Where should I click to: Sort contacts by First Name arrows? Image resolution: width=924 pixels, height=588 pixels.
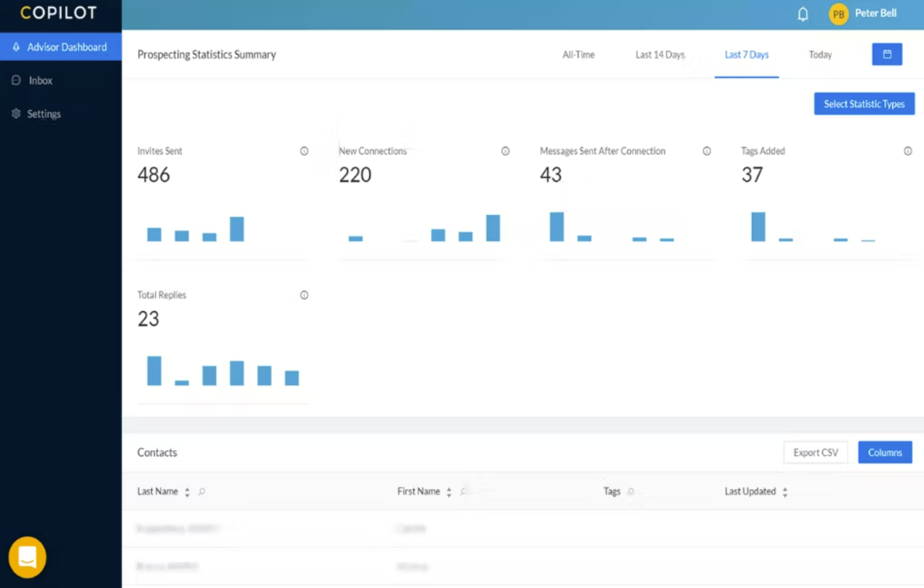click(x=449, y=492)
